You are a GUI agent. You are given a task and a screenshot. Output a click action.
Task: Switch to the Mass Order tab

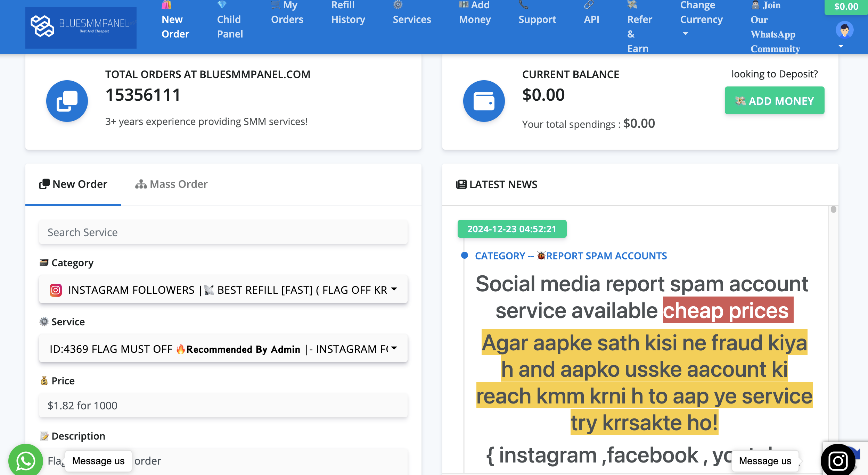pos(171,184)
